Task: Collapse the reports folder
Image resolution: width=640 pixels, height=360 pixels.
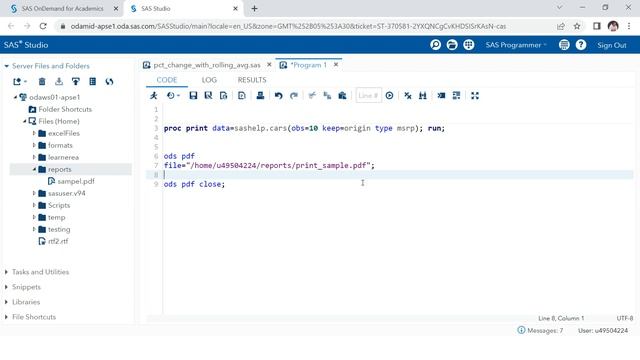Action: 34,169
